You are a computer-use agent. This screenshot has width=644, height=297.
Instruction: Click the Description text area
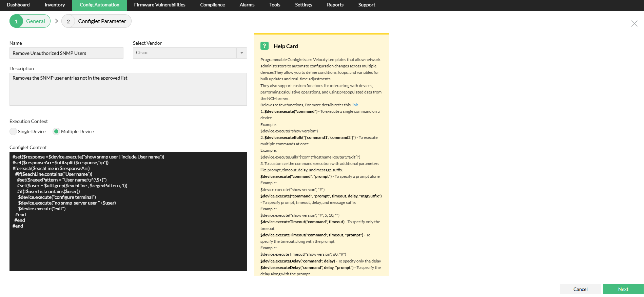(128, 89)
